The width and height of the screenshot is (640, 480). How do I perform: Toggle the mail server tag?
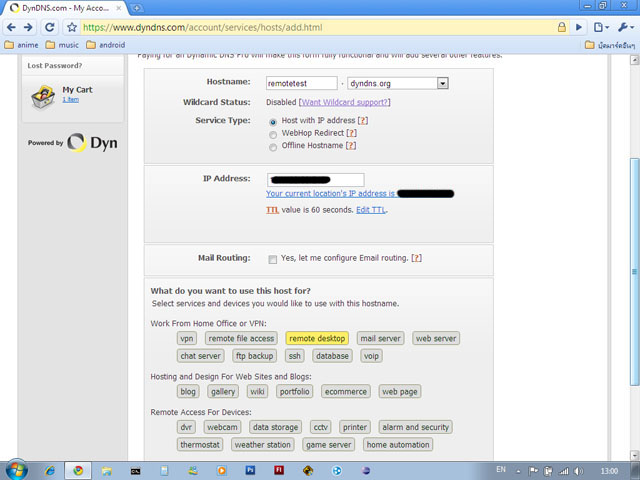click(380, 338)
